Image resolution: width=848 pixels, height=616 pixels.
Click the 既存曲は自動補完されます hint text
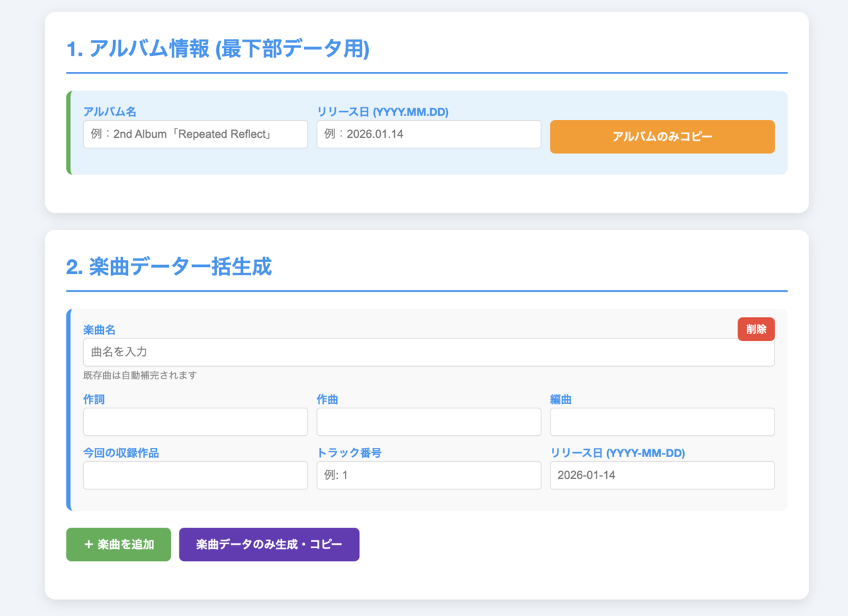(x=140, y=375)
